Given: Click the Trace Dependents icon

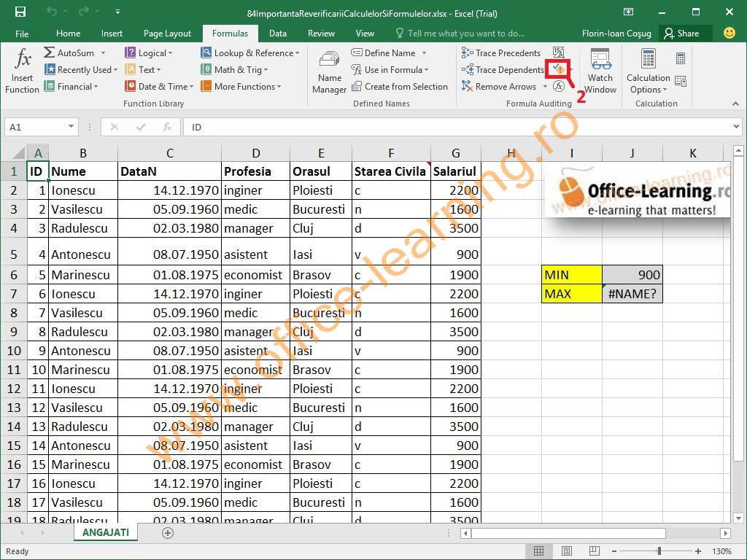Looking at the screenshot, I should (468, 69).
